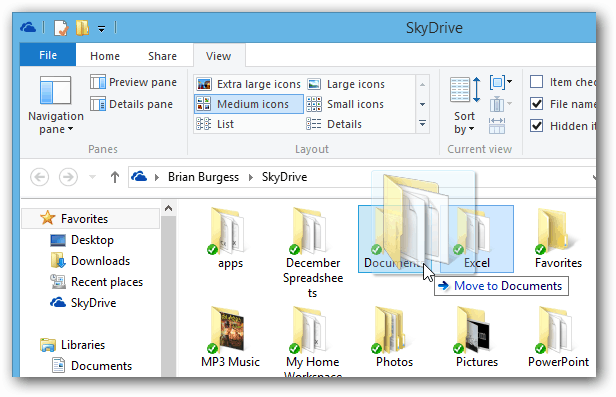
Task: Switch to the Share ribbon tab
Action: (x=162, y=56)
